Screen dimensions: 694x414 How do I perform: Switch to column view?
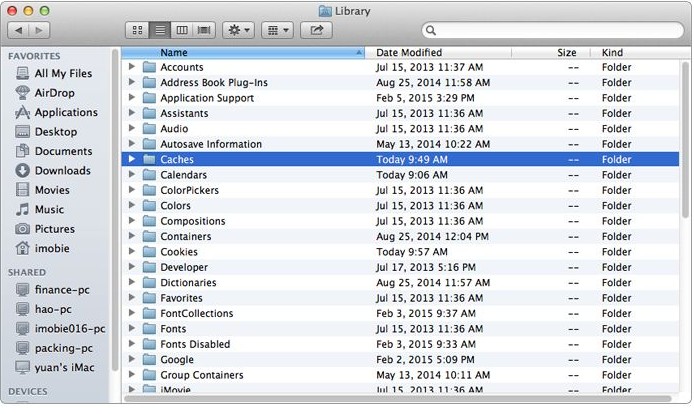point(183,31)
